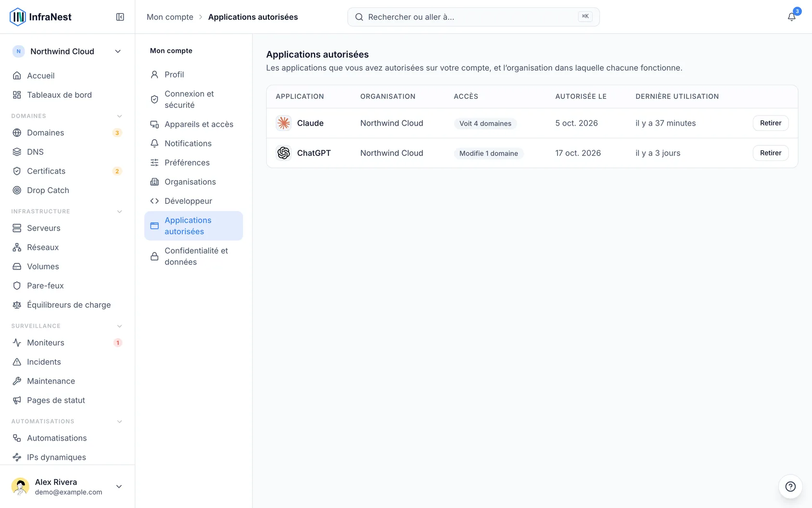Open Profil in account settings
The image size is (812, 508).
click(x=193, y=75)
